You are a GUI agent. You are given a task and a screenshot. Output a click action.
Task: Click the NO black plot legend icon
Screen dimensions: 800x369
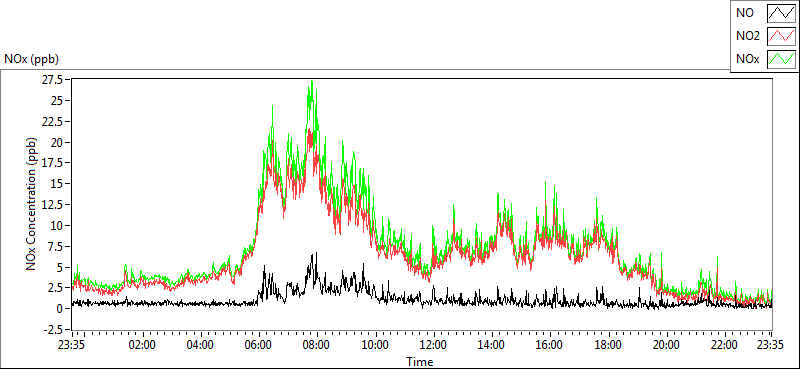781,13
